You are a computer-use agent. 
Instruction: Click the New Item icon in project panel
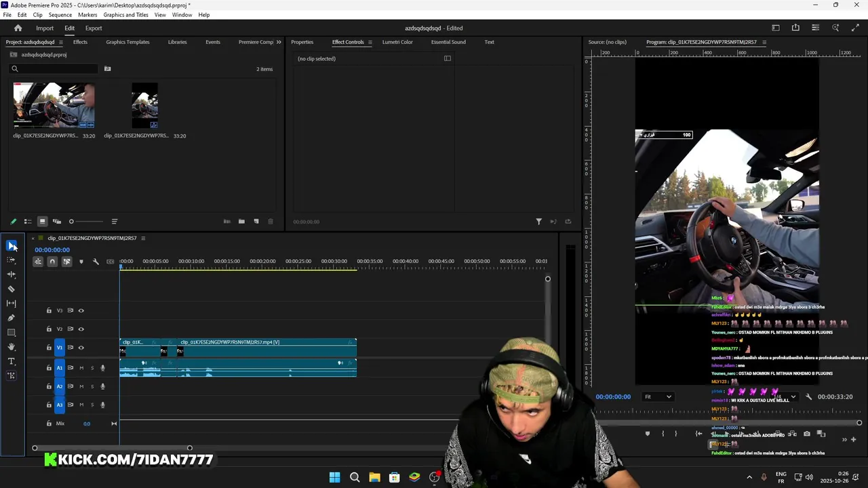tap(256, 222)
